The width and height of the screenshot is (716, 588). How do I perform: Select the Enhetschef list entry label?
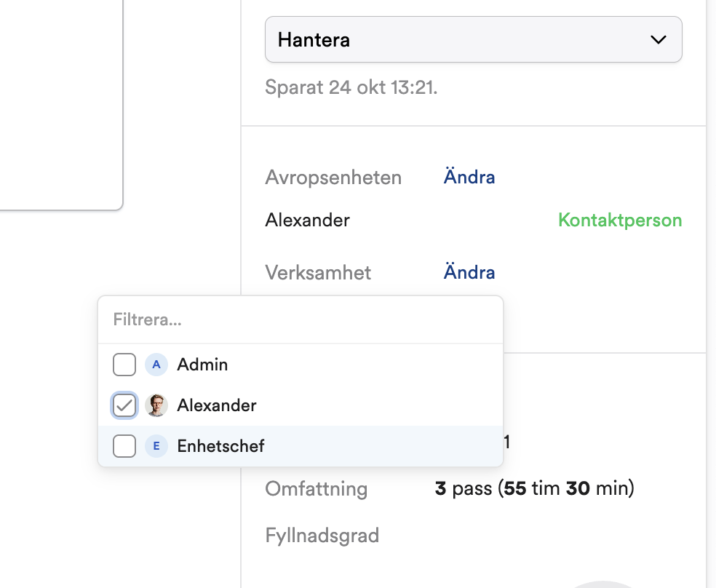click(x=220, y=446)
